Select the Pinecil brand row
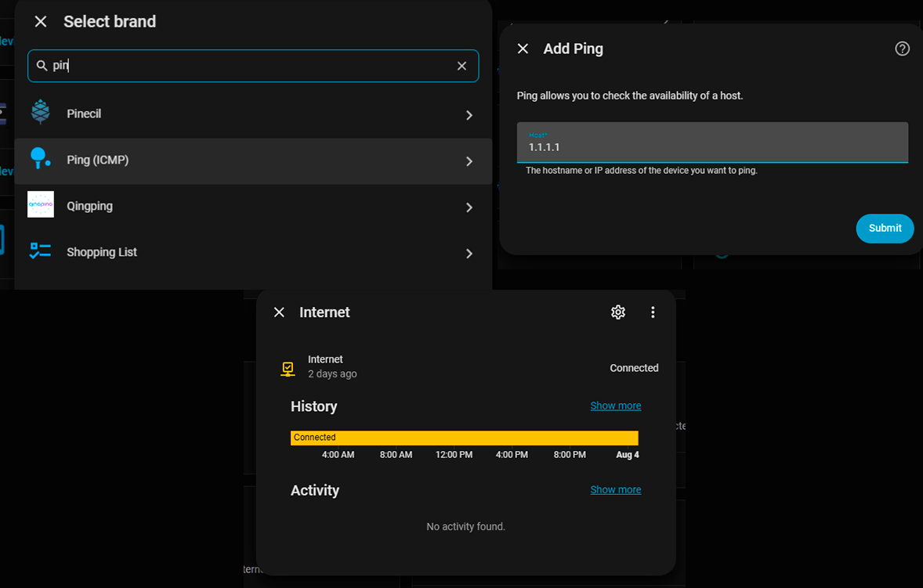The height and width of the screenshot is (588, 923). (253, 114)
